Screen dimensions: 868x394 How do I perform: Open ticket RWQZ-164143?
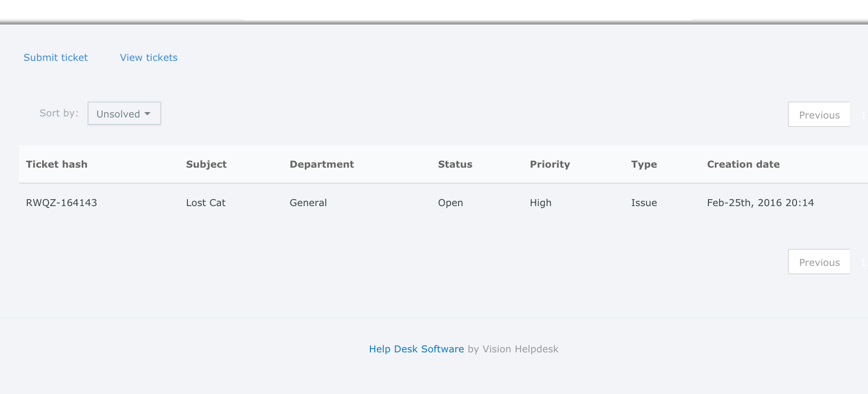[x=61, y=203]
